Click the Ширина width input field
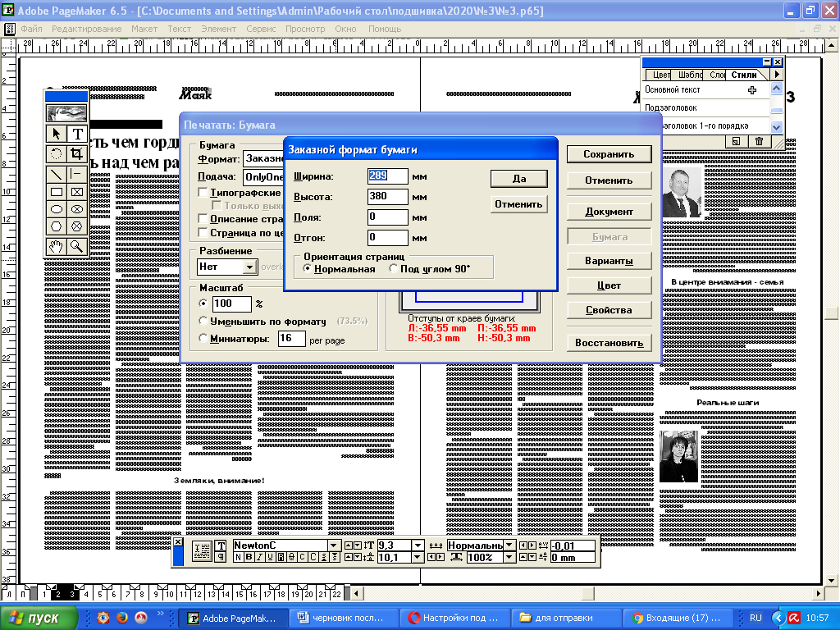This screenshot has height=630, width=840. coord(388,176)
